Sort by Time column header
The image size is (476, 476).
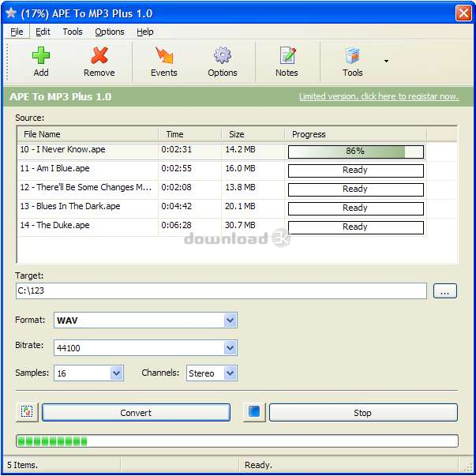click(189, 134)
